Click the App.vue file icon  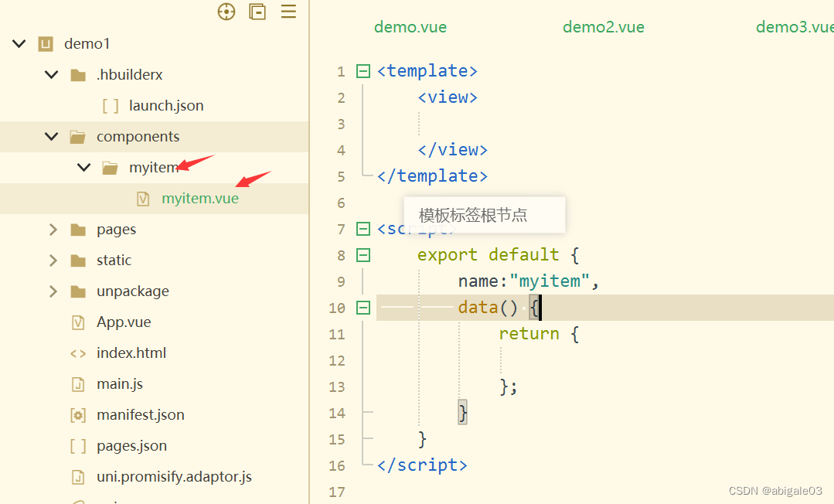point(78,322)
